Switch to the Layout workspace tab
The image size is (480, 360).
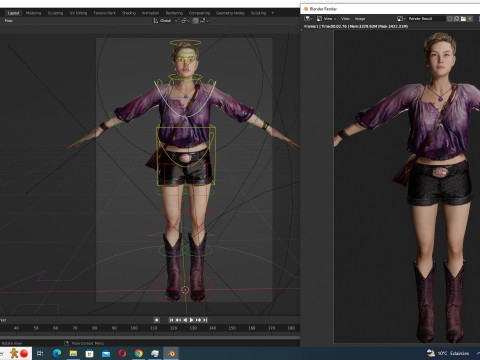tap(13, 13)
